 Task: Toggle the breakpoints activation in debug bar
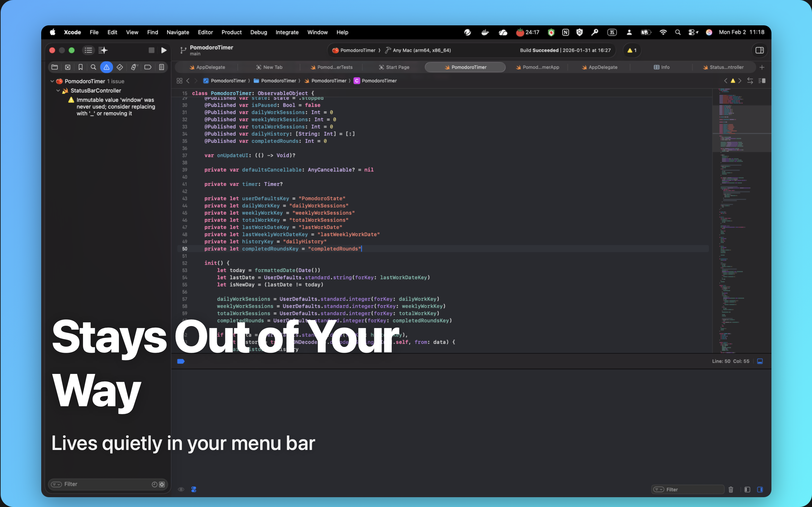pyautogui.click(x=181, y=361)
